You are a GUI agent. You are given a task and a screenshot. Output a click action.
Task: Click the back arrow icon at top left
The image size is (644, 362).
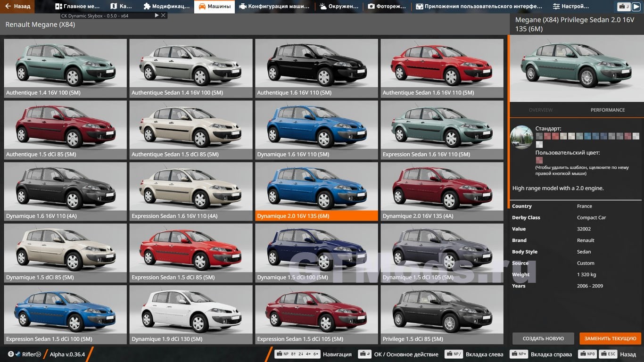point(8,7)
